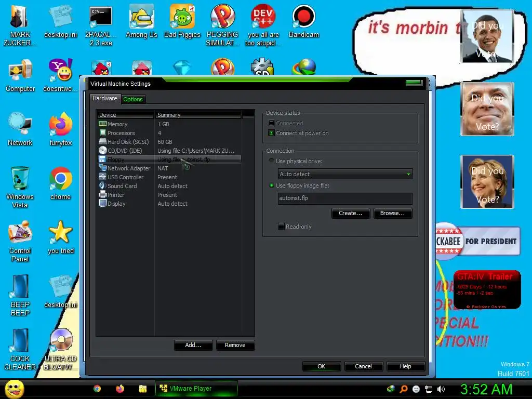Click the Firefox icon in the taskbar
532x399 pixels.
click(x=120, y=389)
